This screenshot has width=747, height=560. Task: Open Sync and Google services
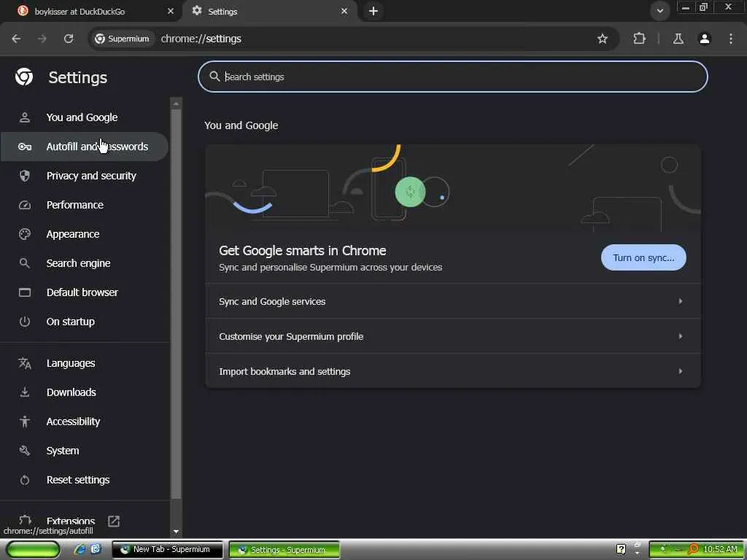pyautogui.click(x=452, y=301)
